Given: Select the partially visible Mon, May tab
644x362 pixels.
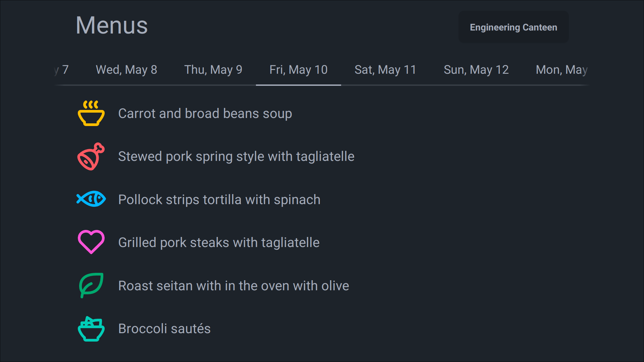Looking at the screenshot, I should click(561, 70).
